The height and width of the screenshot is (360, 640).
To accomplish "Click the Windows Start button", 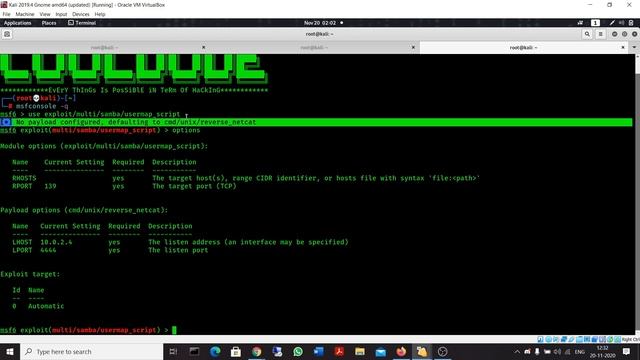I will point(10,351).
